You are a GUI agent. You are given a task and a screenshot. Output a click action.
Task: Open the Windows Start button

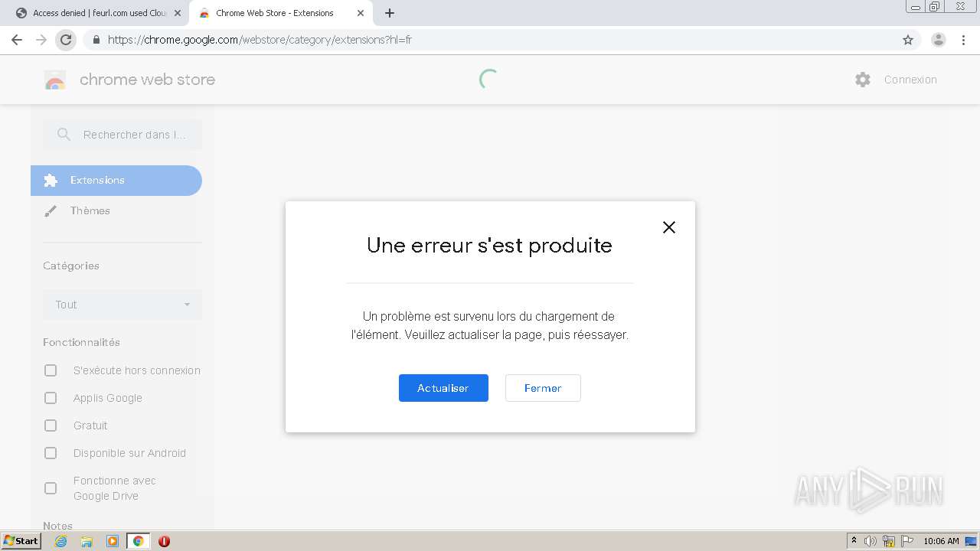tap(21, 541)
